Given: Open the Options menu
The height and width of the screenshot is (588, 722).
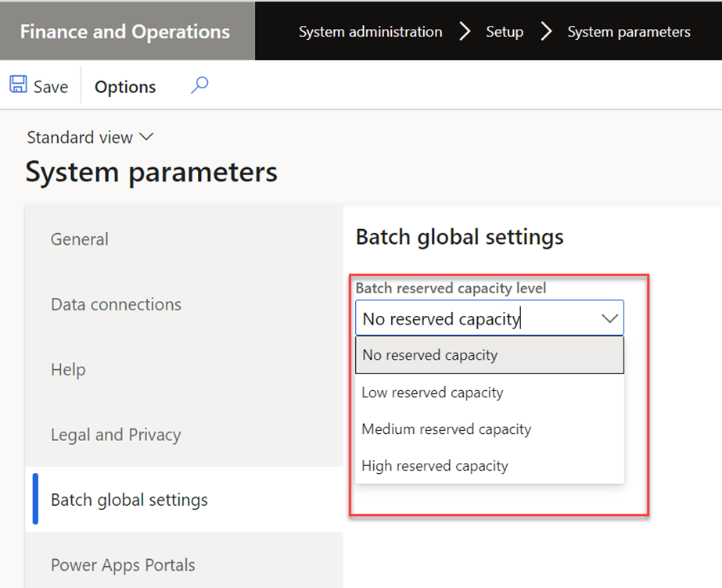Looking at the screenshot, I should pos(125,87).
